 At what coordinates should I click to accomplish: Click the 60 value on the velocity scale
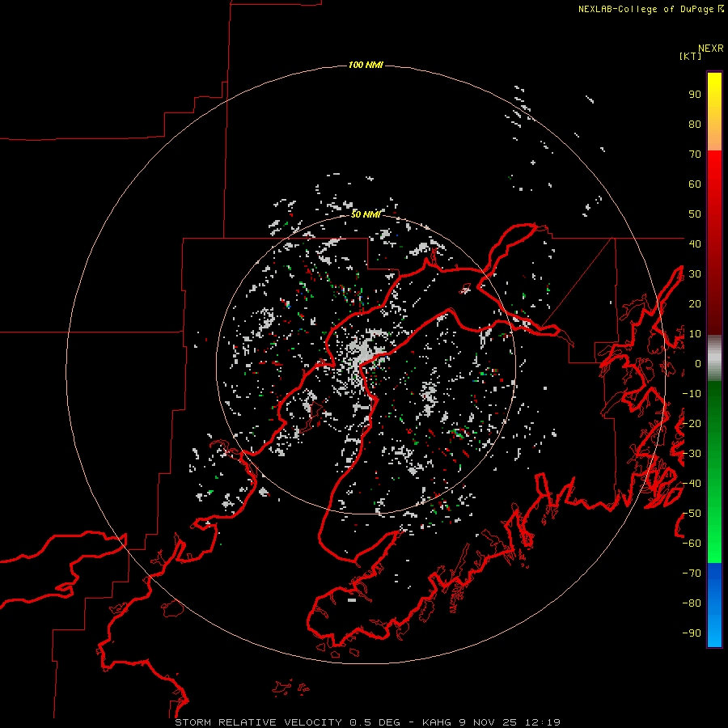(x=695, y=184)
